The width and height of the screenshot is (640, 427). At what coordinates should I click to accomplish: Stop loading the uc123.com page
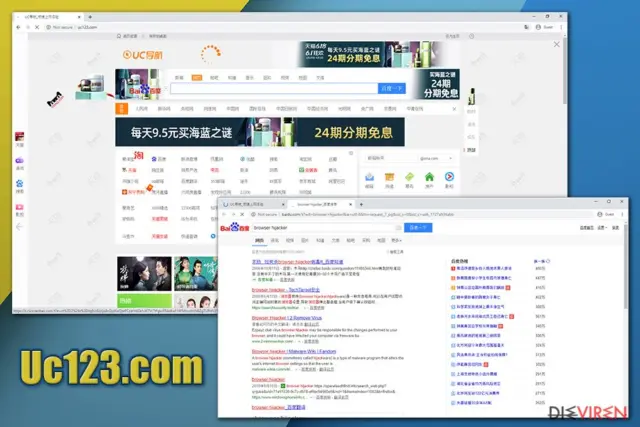tap(37, 27)
